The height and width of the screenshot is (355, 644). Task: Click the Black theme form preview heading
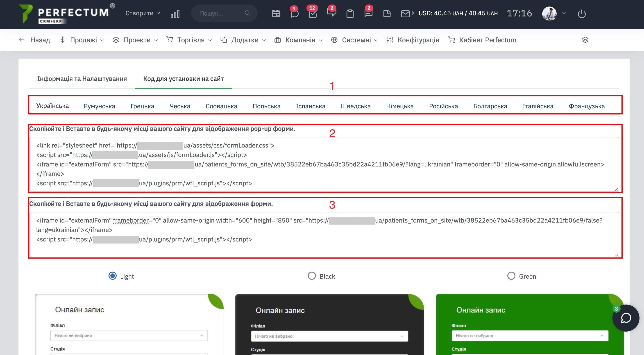280,310
